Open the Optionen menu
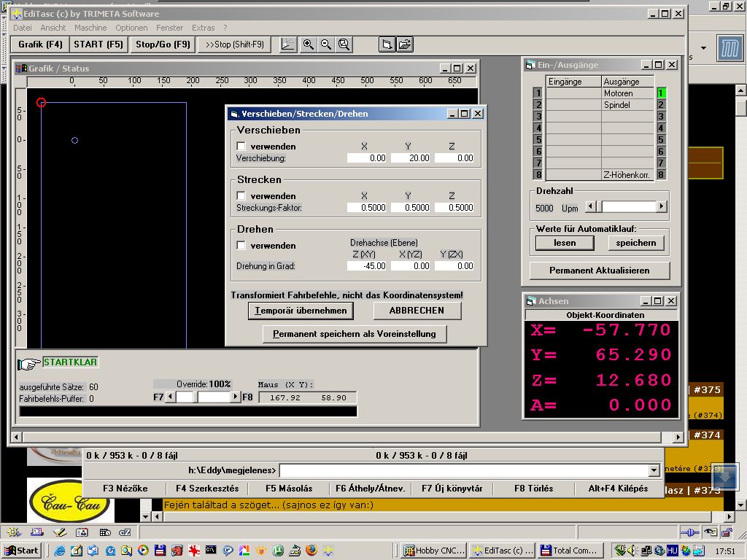 point(131,28)
